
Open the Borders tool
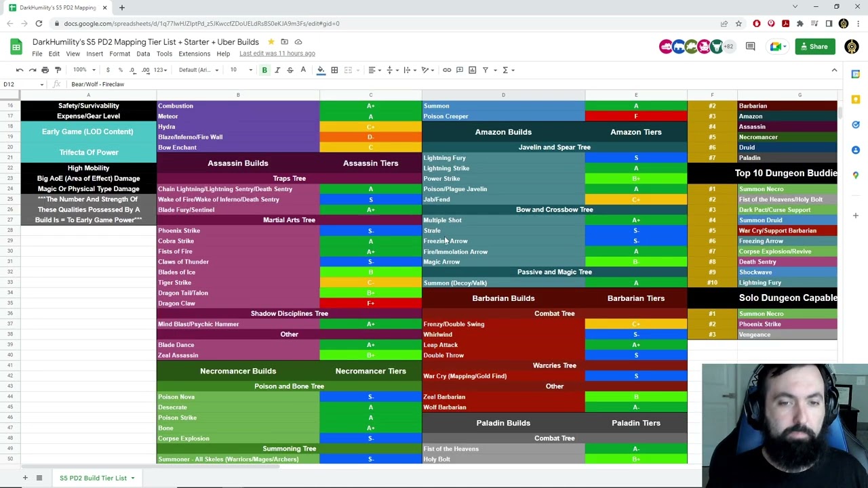tap(334, 70)
